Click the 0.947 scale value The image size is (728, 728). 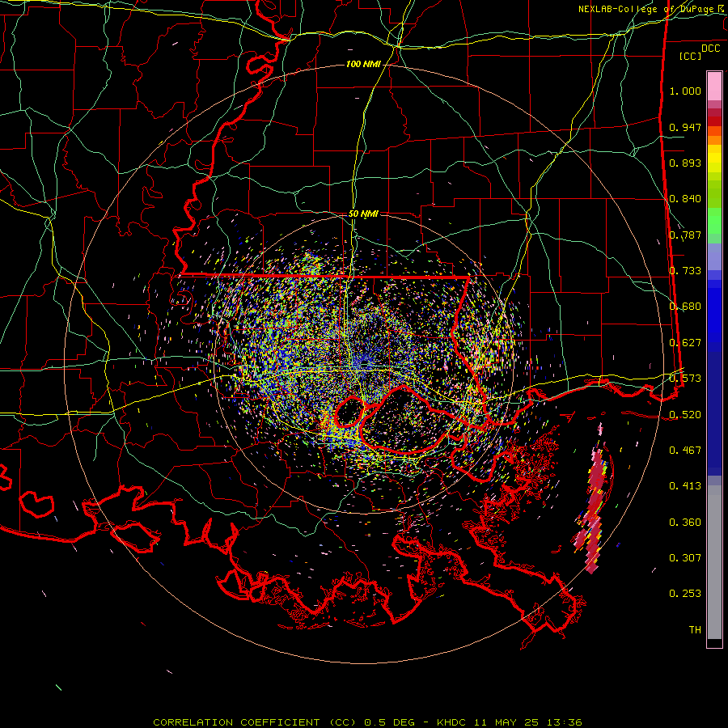point(685,127)
